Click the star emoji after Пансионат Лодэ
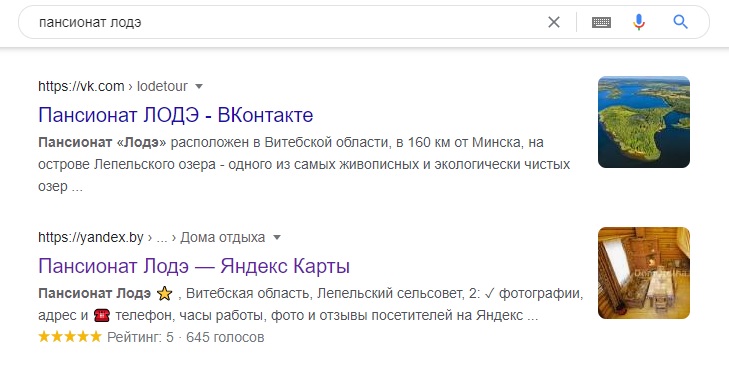 click(164, 294)
